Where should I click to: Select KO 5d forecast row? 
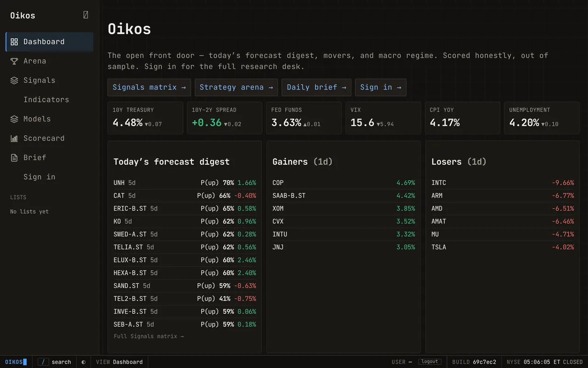[185, 221]
